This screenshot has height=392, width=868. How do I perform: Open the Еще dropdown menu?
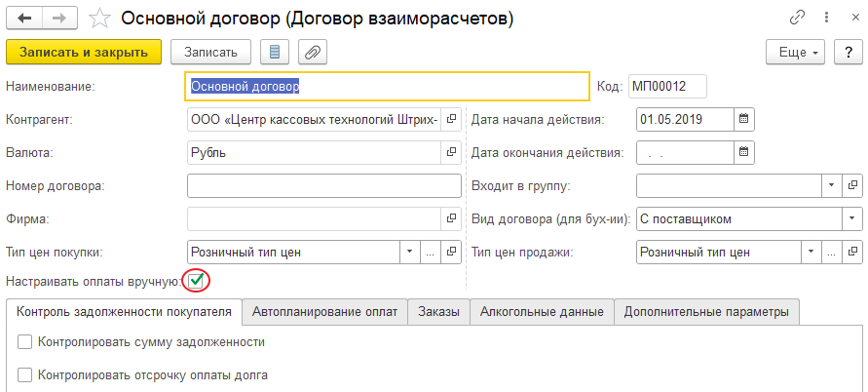[796, 52]
